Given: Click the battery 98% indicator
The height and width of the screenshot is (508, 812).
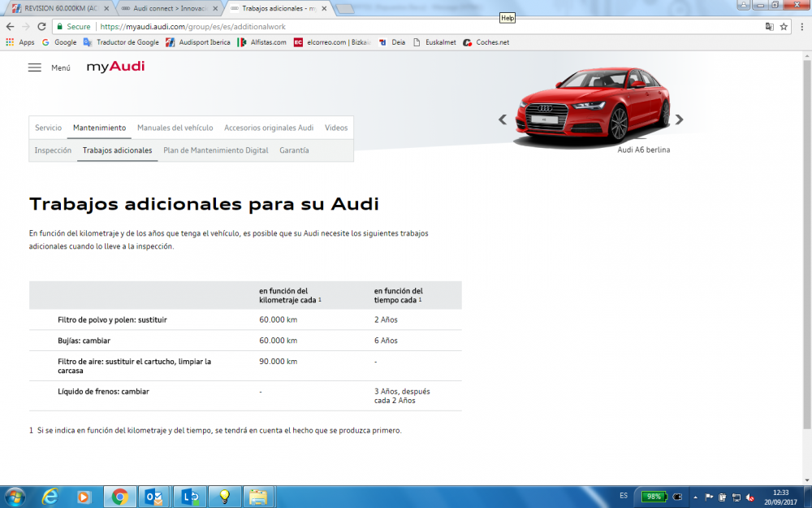Looking at the screenshot, I should click(x=654, y=497).
